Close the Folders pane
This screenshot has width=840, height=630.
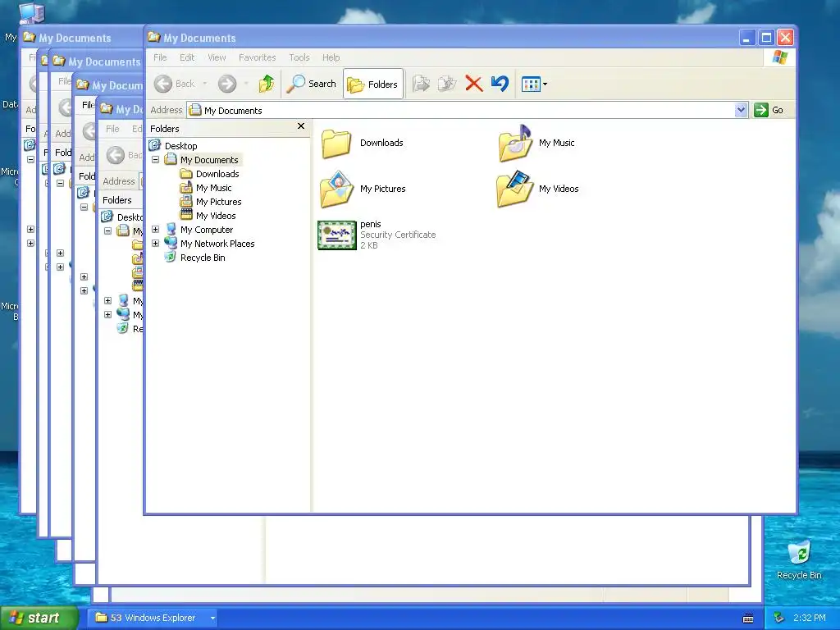[x=301, y=126]
